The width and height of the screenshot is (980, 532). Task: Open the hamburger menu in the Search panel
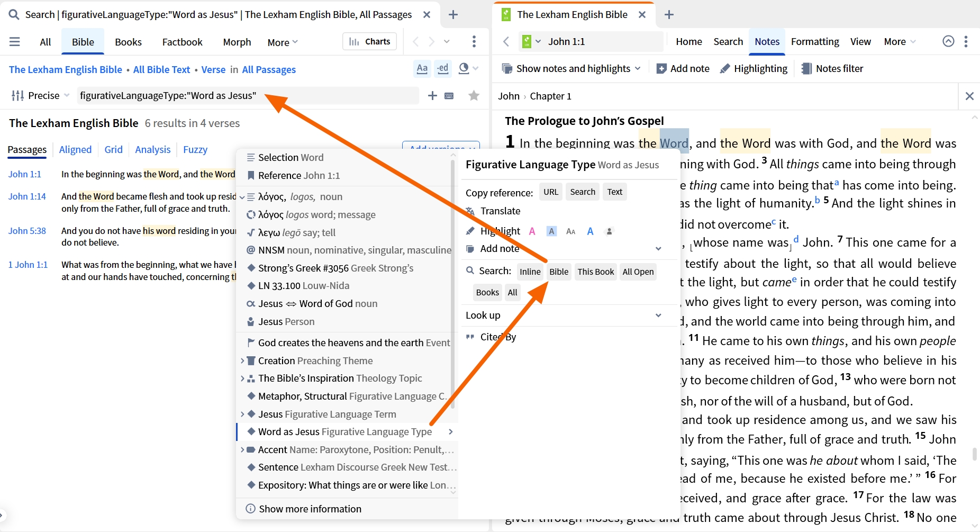tap(15, 42)
